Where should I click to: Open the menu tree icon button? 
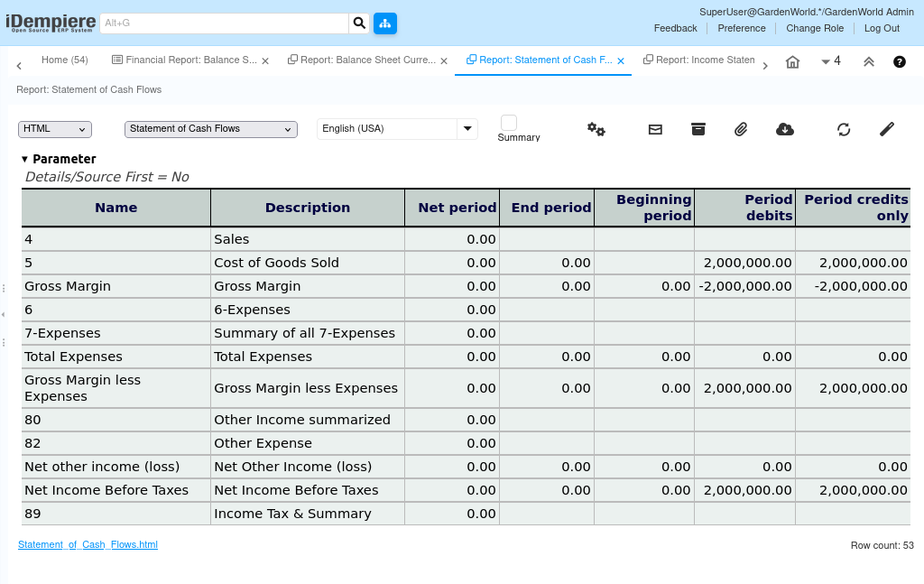tap(384, 23)
